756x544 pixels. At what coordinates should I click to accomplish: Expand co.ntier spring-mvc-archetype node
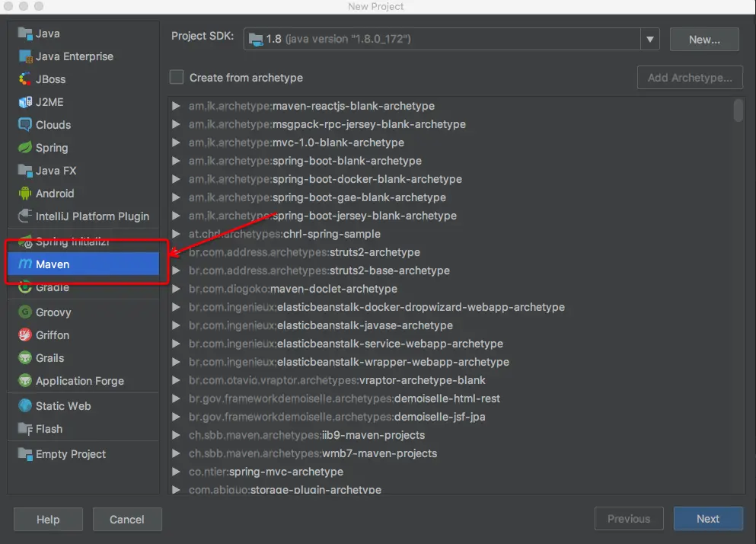pos(176,472)
